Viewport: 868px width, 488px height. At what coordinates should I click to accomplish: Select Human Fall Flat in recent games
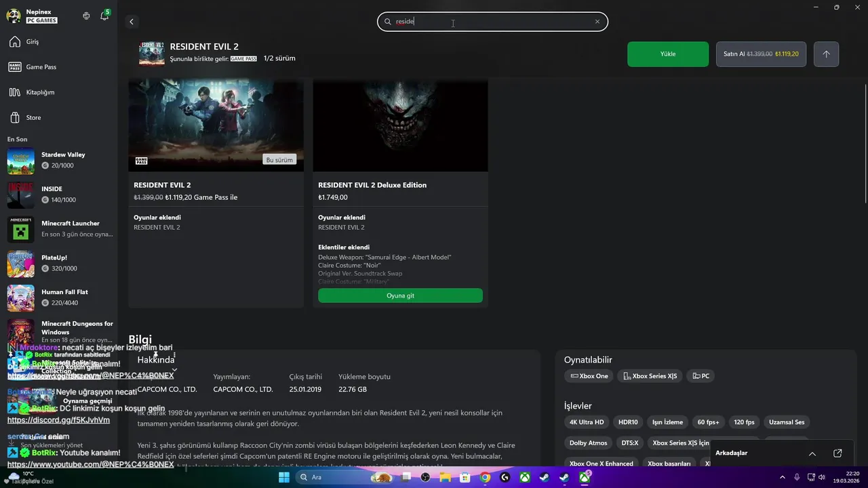pyautogui.click(x=59, y=298)
